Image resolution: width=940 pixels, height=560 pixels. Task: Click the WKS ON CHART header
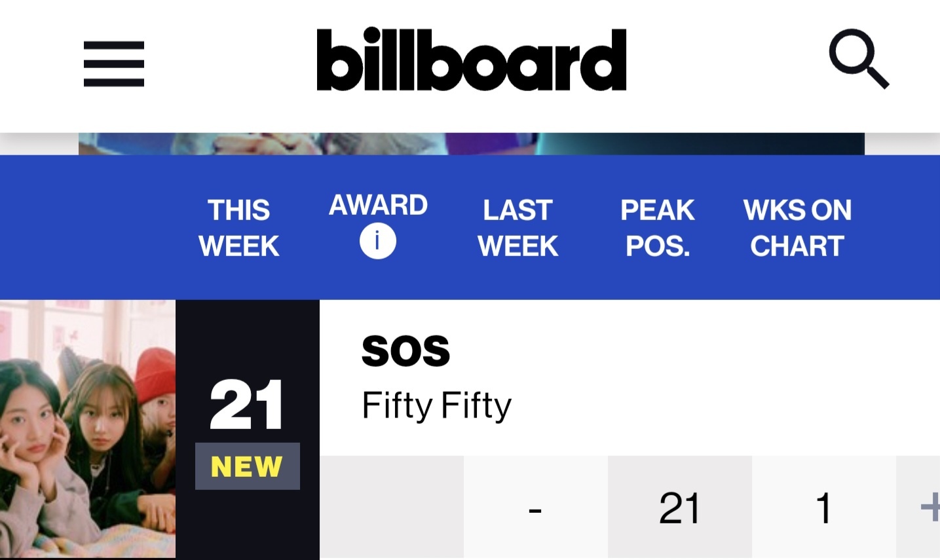797,228
